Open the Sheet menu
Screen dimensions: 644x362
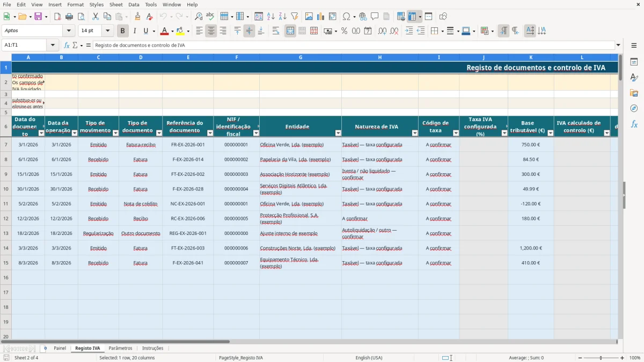(x=116, y=4)
